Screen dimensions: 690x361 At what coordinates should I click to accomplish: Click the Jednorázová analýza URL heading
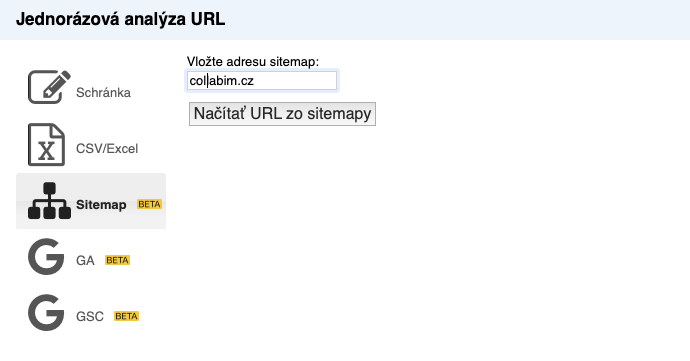pos(121,19)
